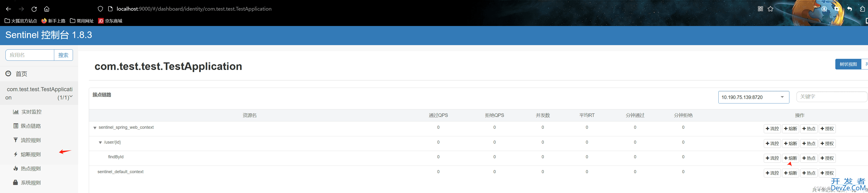Viewport: 868px width, 193px height.
Task: Add 熔断 rule for /user/{id}
Action: pos(791,144)
